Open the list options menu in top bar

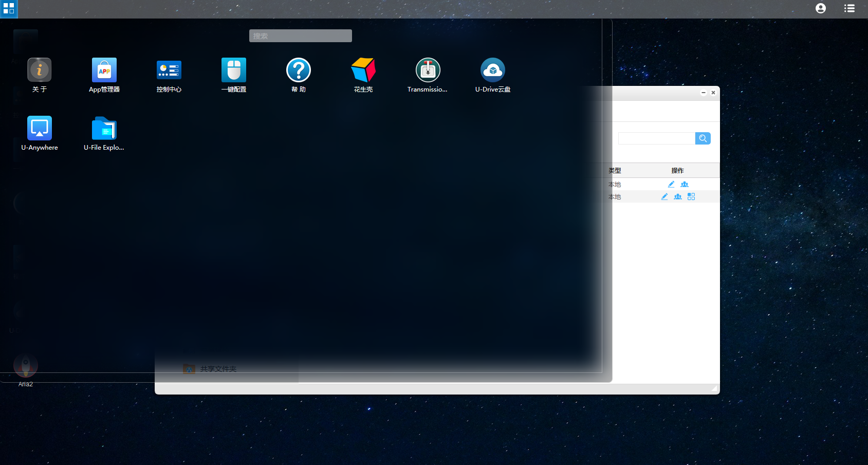849,8
